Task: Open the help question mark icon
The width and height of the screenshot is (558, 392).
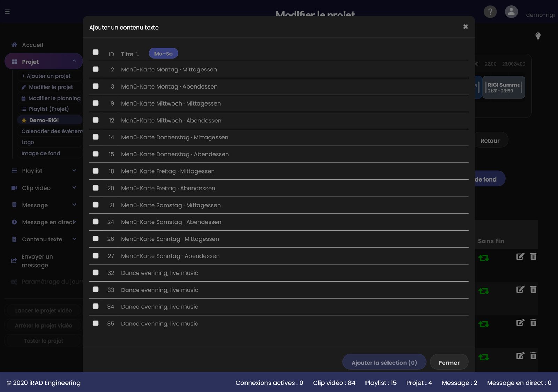Action: [x=490, y=12]
